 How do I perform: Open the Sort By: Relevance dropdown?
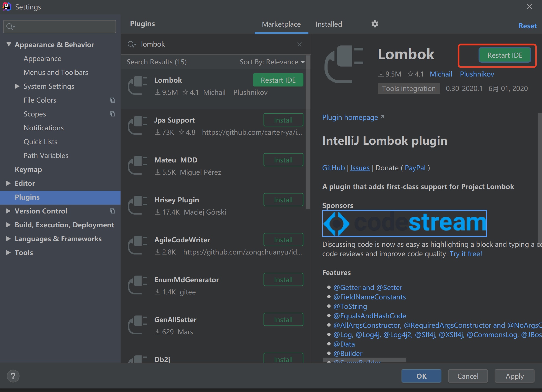272,62
